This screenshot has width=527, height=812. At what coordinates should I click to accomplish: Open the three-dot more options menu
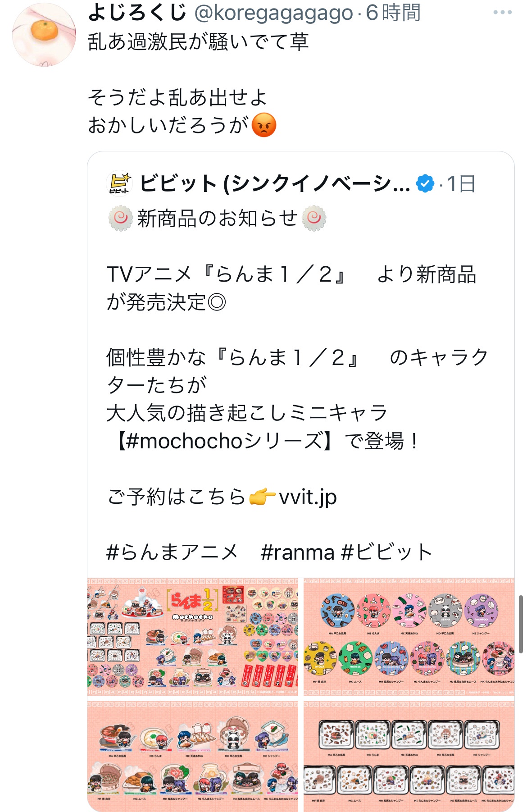coord(503,13)
